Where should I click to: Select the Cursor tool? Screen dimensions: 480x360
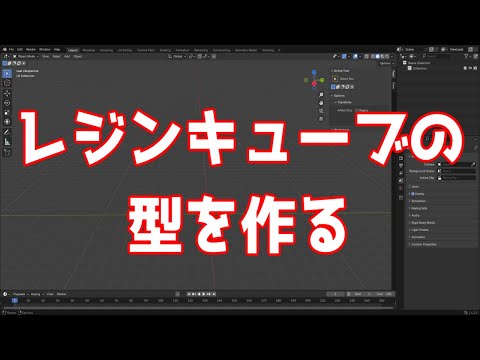tap(7, 83)
